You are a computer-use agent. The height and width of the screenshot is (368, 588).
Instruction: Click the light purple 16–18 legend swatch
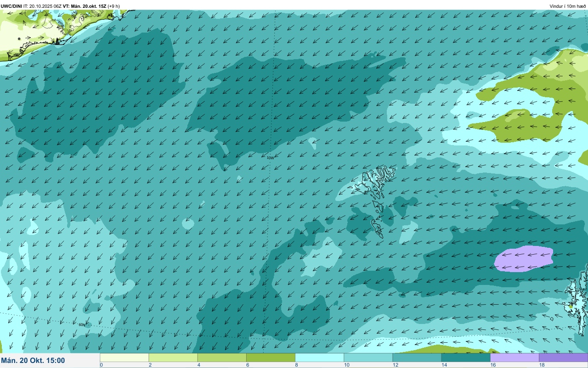point(514,357)
